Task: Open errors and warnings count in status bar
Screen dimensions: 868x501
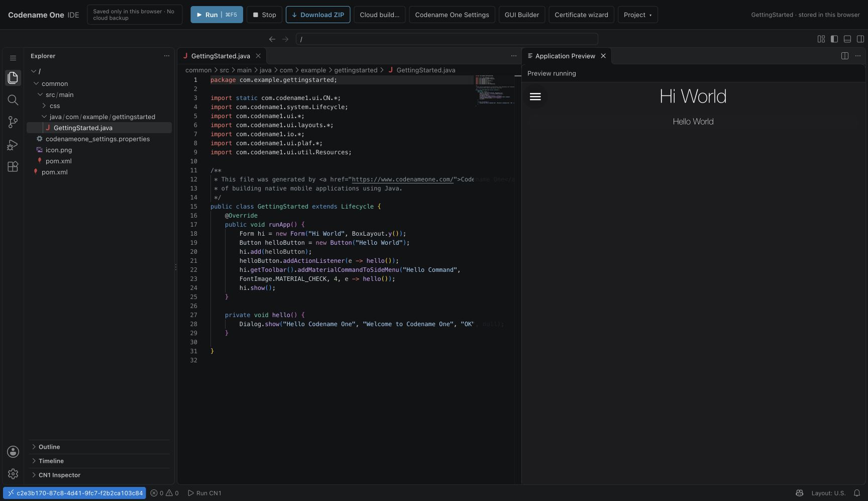Action: (165, 493)
